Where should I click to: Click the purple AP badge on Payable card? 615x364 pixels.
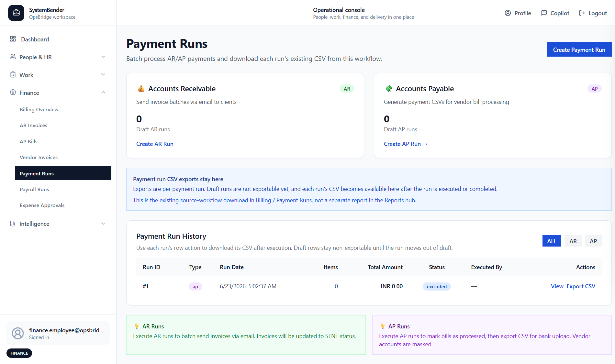point(595,89)
